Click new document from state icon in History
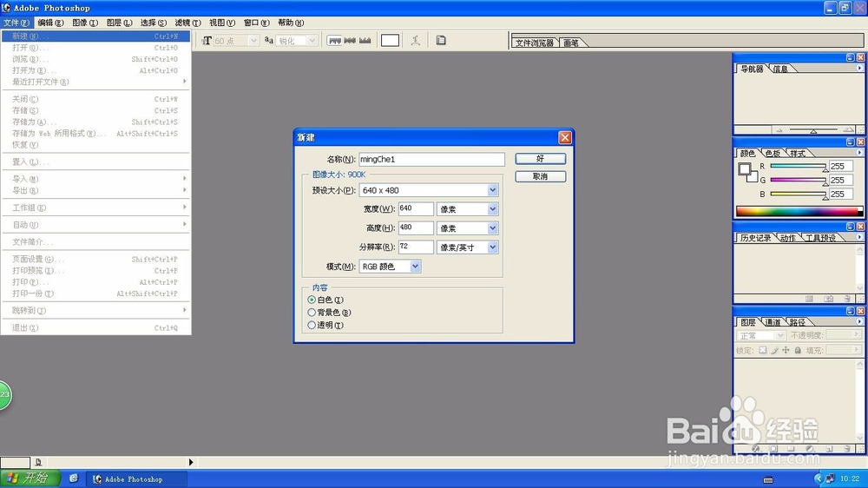The image size is (868, 488). click(x=809, y=299)
